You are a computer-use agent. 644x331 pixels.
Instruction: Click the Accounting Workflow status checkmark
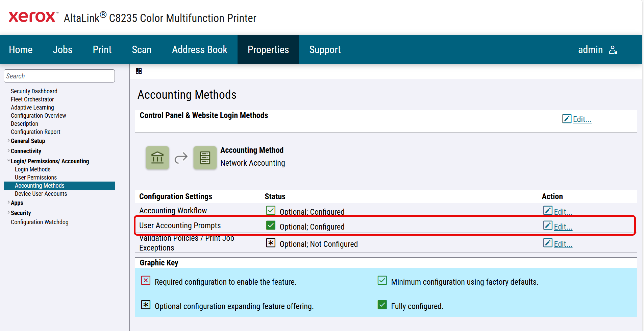pos(271,211)
